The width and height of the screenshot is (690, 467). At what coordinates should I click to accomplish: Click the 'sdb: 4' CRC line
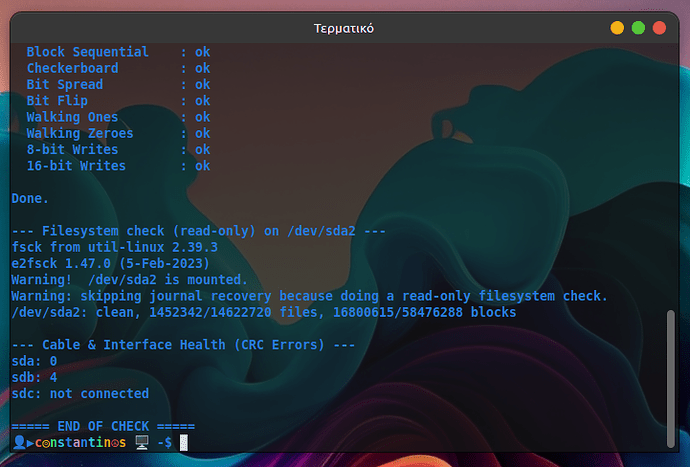(34, 378)
